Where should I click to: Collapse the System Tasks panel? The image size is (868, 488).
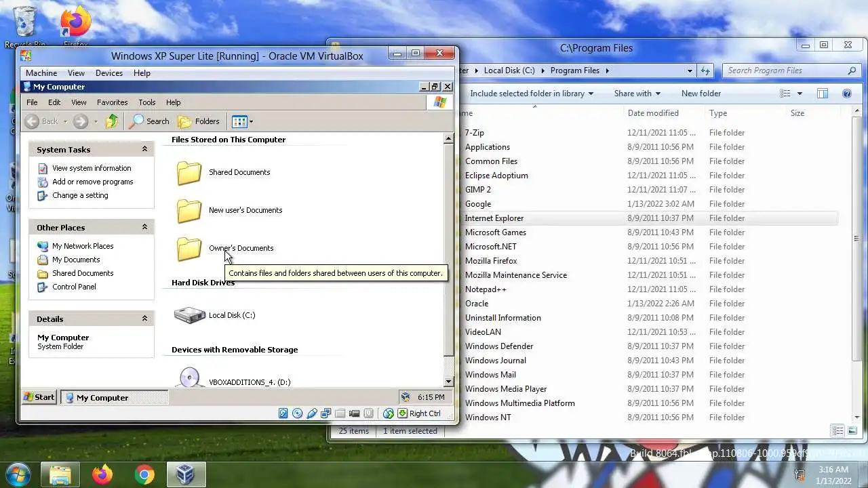(x=144, y=149)
